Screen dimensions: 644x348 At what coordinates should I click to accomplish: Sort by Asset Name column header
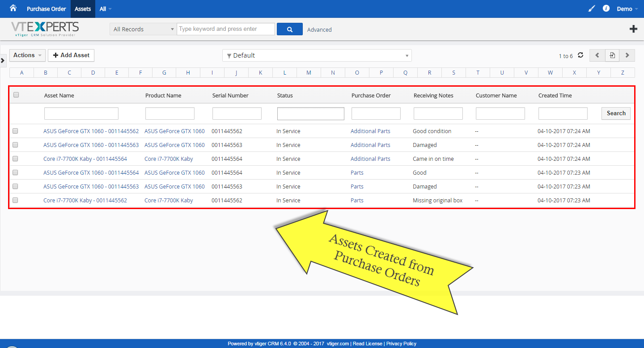point(59,96)
